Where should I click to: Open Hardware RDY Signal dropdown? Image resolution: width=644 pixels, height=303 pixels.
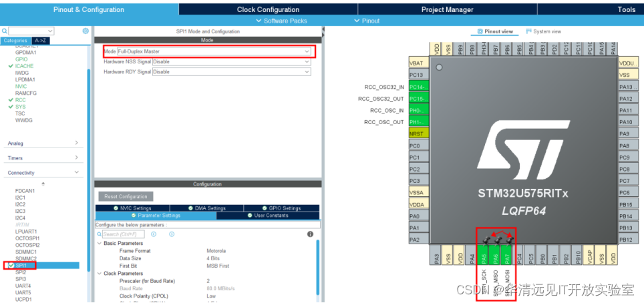point(232,71)
